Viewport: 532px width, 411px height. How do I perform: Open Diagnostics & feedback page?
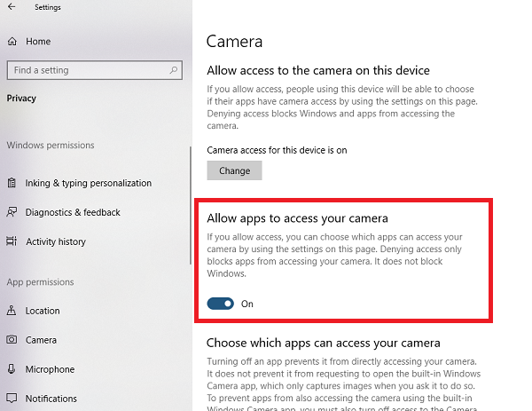click(73, 212)
